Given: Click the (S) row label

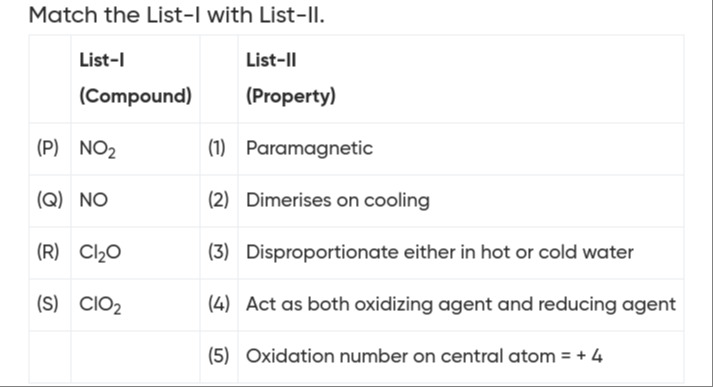Looking at the screenshot, I should pos(47,304).
